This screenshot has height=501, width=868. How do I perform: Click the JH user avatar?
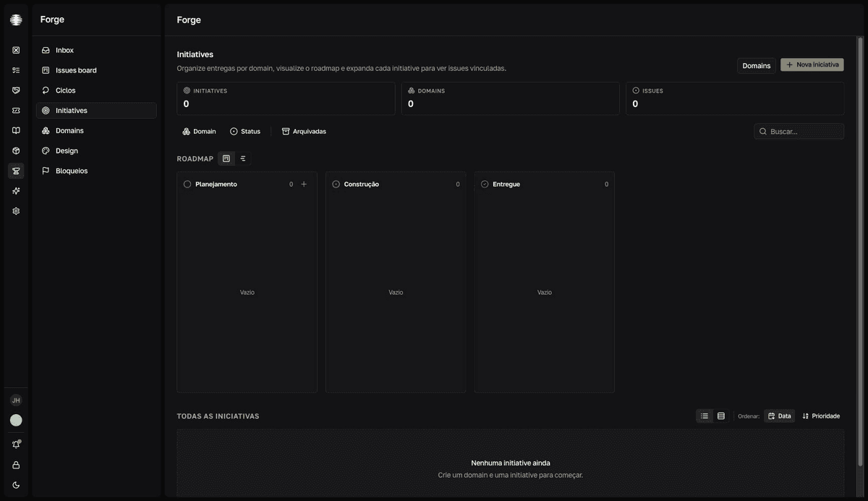[16, 400]
